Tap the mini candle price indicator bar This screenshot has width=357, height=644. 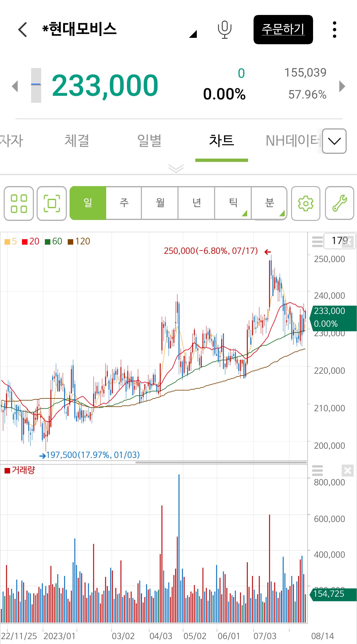(36, 85)
